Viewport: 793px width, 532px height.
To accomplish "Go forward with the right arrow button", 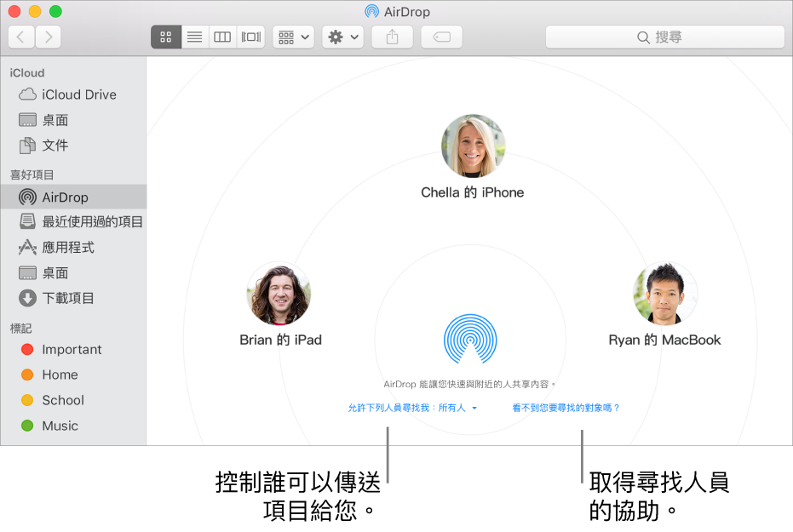I will [x=48, y=37].
